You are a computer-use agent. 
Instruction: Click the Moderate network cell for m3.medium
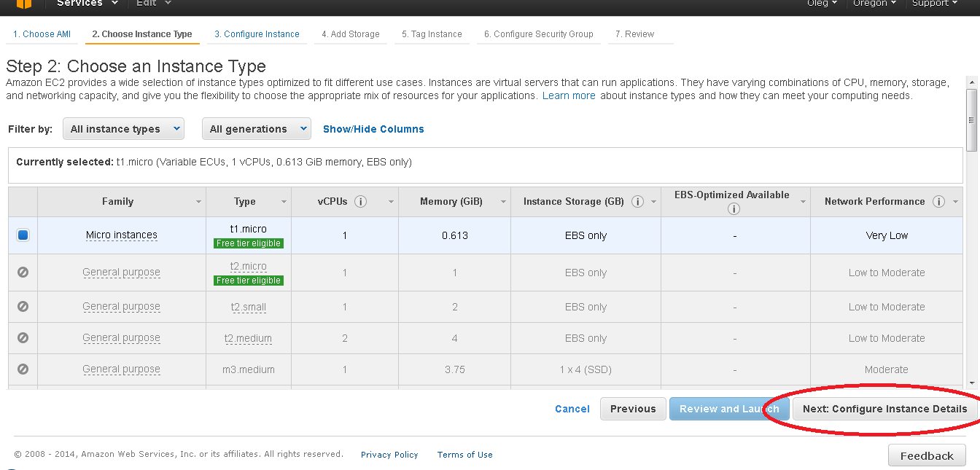(887, 369)
